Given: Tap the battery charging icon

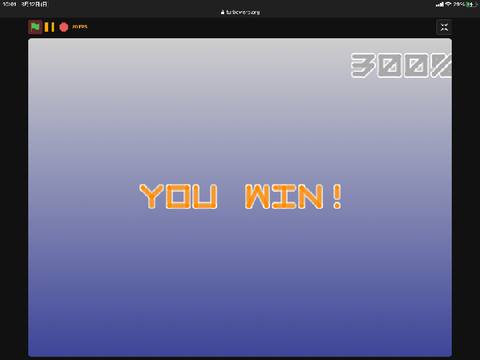Looking at the screenshot, I should 471,4.
